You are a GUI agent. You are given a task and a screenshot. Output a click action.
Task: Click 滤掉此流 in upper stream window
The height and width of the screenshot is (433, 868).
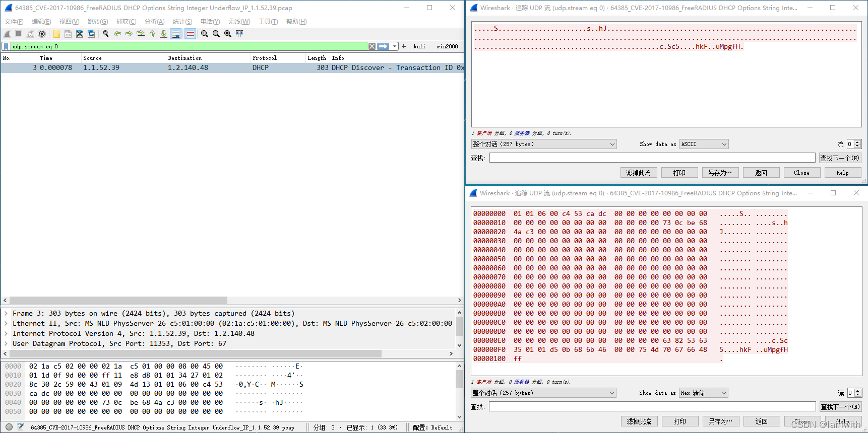pos(639,173)
